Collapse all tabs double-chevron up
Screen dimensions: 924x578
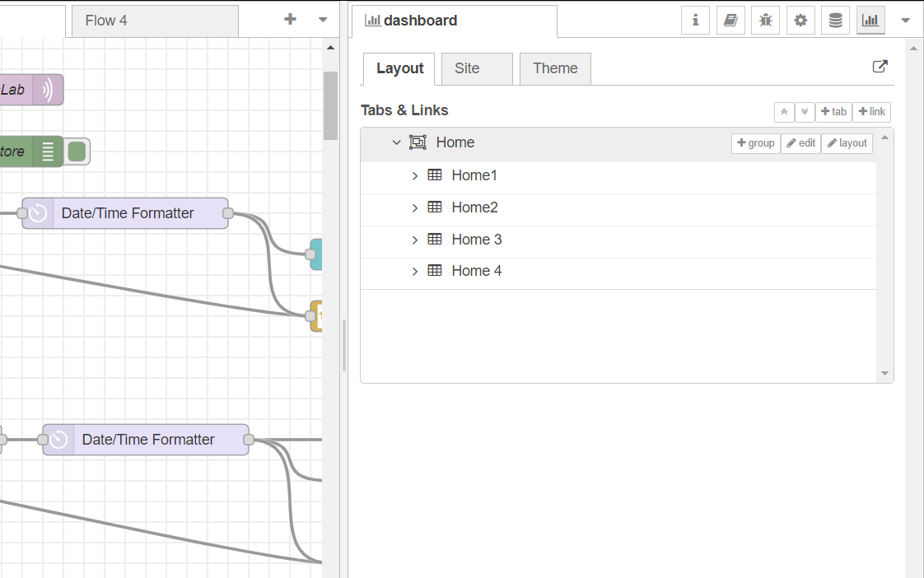coord(784,112)
